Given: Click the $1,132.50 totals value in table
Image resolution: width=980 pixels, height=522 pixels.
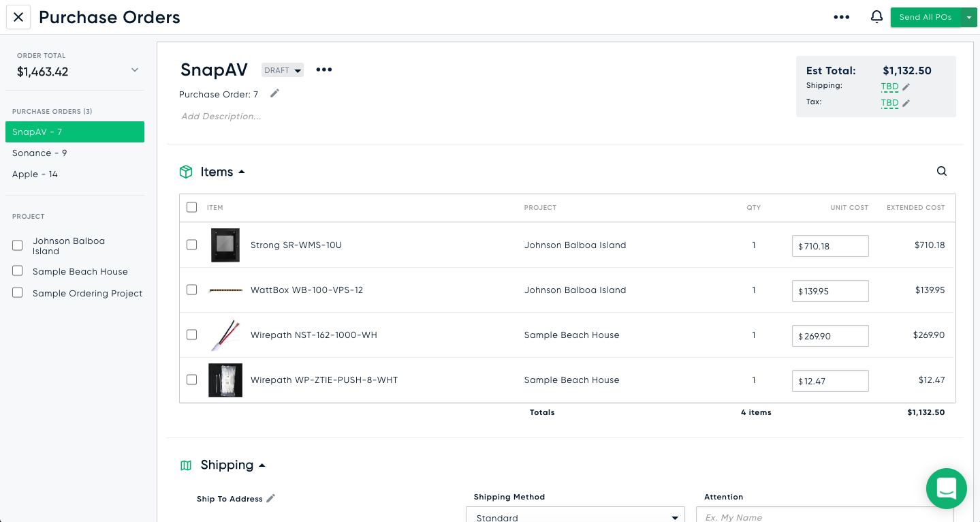Looking at the screenshot, I should click(x=926, y=412).
